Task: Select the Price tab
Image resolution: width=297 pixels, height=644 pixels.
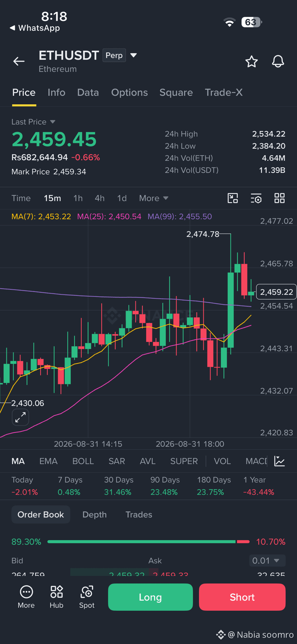Action: click(x=24, y=93)
